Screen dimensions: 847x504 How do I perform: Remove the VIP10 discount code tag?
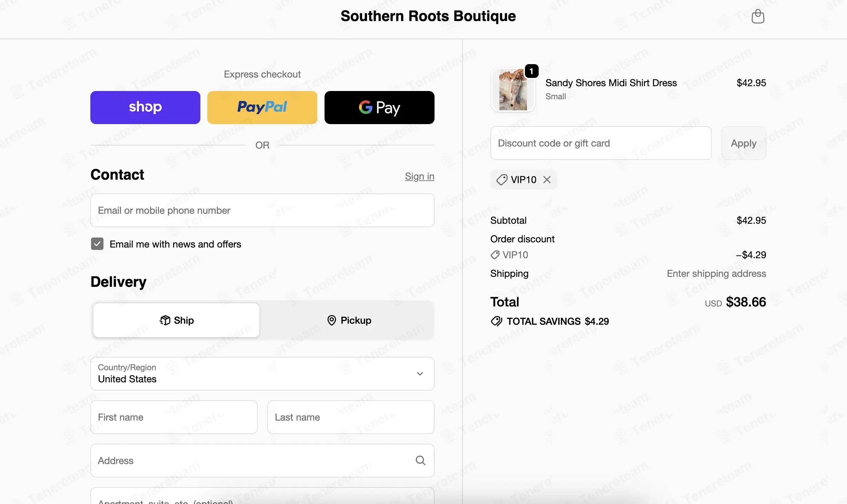click(x=547, y=180)
